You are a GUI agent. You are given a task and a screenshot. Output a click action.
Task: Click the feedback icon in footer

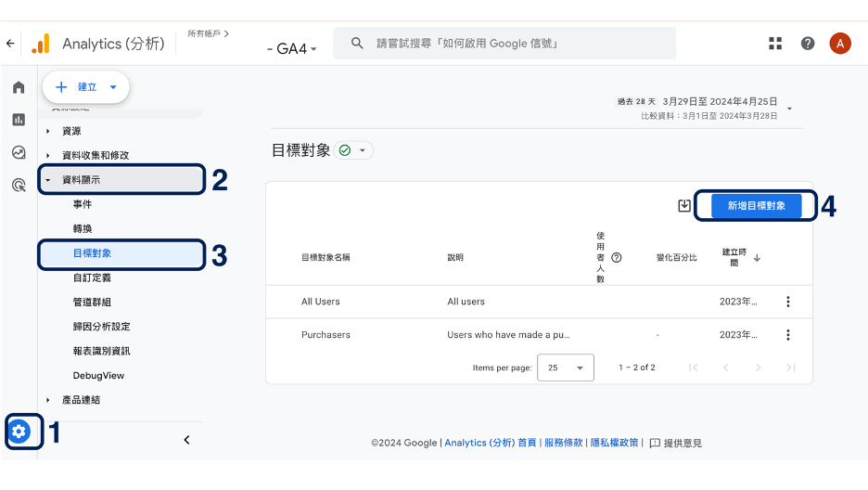click(655, 443)
